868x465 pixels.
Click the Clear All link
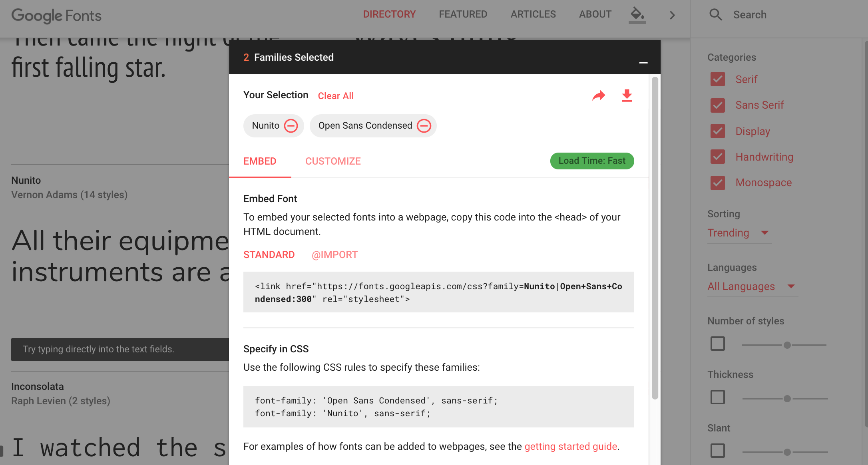336,96
